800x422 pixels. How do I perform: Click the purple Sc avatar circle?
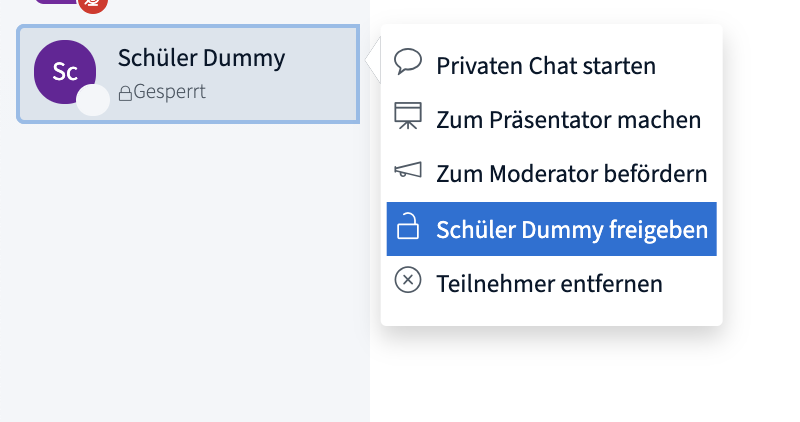pos(65,72)
